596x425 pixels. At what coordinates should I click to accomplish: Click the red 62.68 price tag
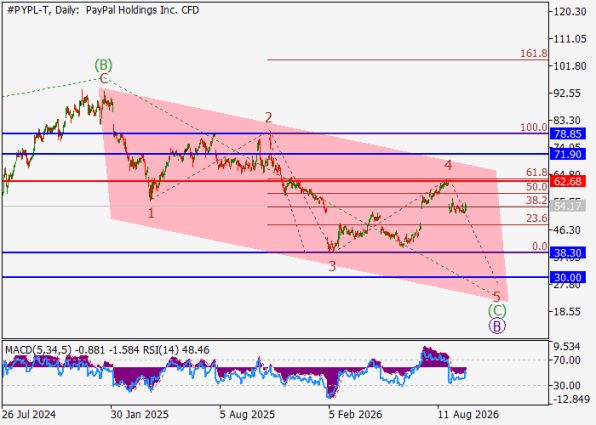pyautogui.click(x=567, y=181)
